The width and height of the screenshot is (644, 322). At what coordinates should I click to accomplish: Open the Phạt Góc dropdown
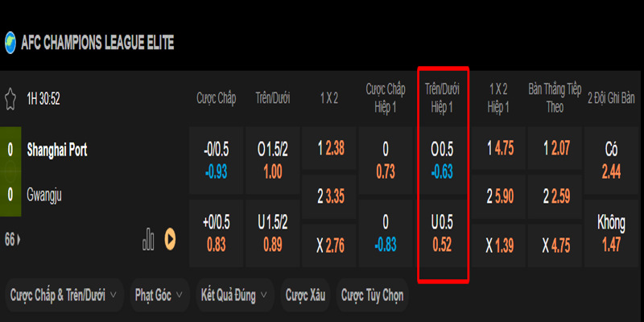pos(159,295)
